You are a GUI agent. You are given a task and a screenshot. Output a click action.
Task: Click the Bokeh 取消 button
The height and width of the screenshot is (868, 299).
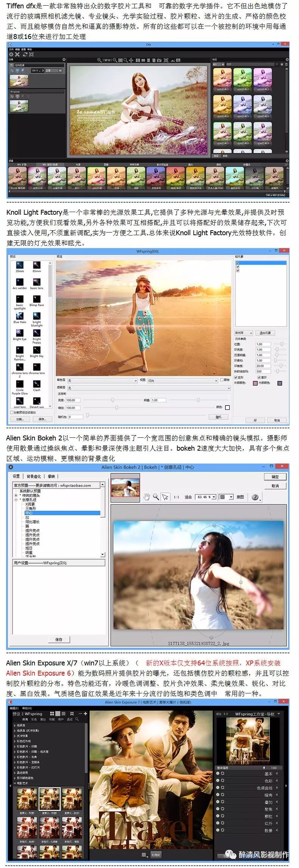point(275,486)
